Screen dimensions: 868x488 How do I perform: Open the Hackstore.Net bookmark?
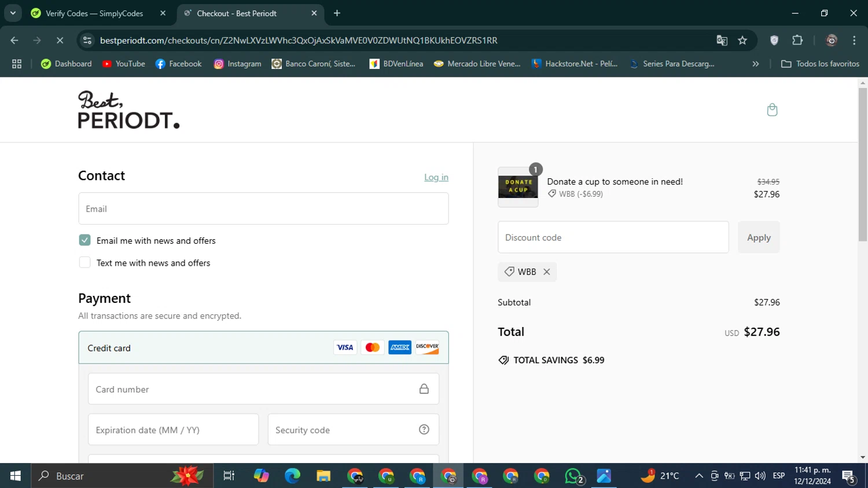(x=575, y=64)
